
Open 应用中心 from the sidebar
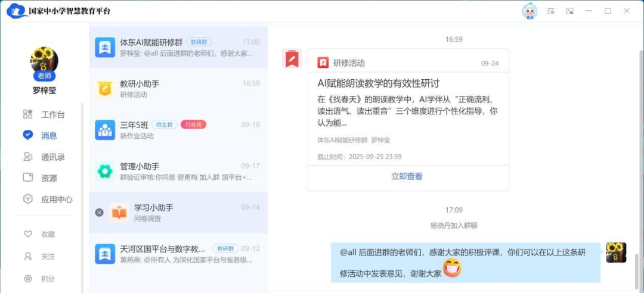click(57, 200)
